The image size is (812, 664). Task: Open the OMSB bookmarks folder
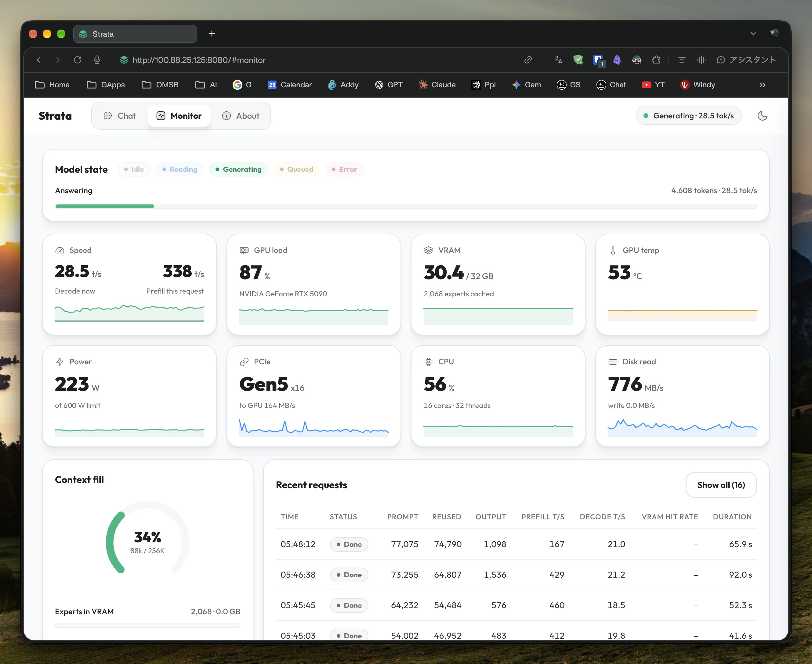(160, 85)
